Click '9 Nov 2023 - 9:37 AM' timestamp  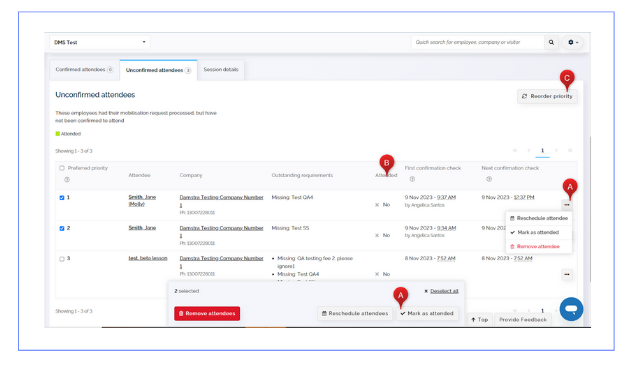(x=430, y=197)
